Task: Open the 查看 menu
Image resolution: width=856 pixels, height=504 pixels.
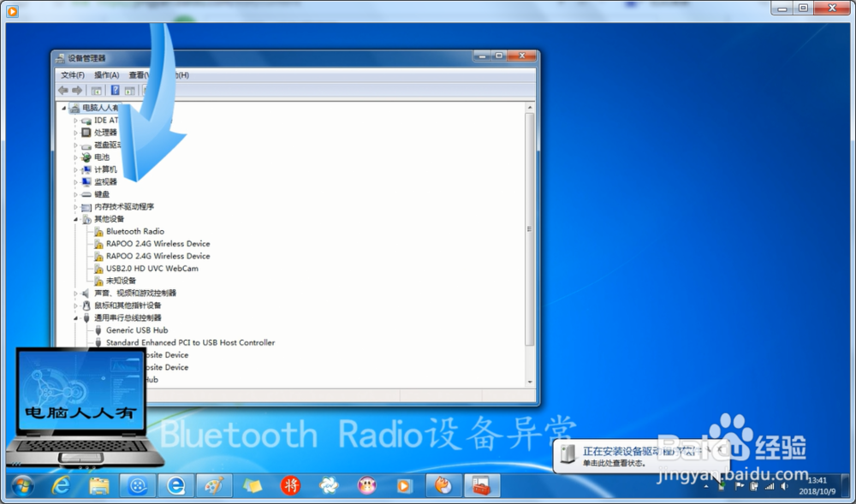Action: pyautogui.click(x=138, y=75)
